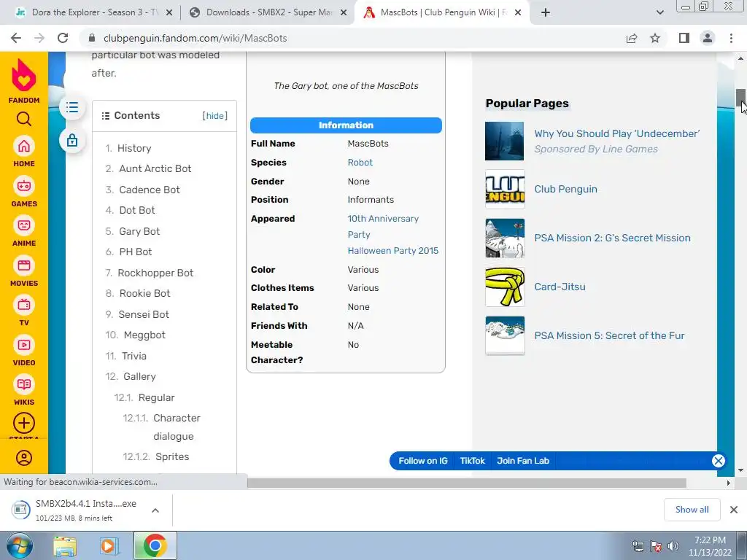Click the address bar URL

pyautogui.click(x=196, y=38)
